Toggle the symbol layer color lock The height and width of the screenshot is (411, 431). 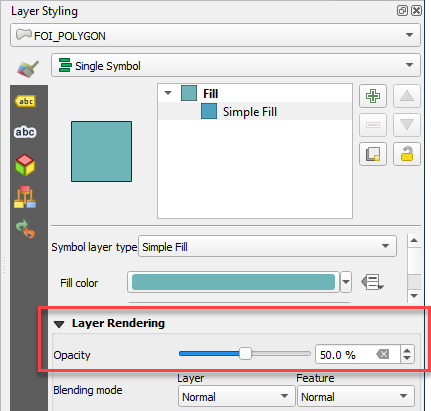pos(407,154)
